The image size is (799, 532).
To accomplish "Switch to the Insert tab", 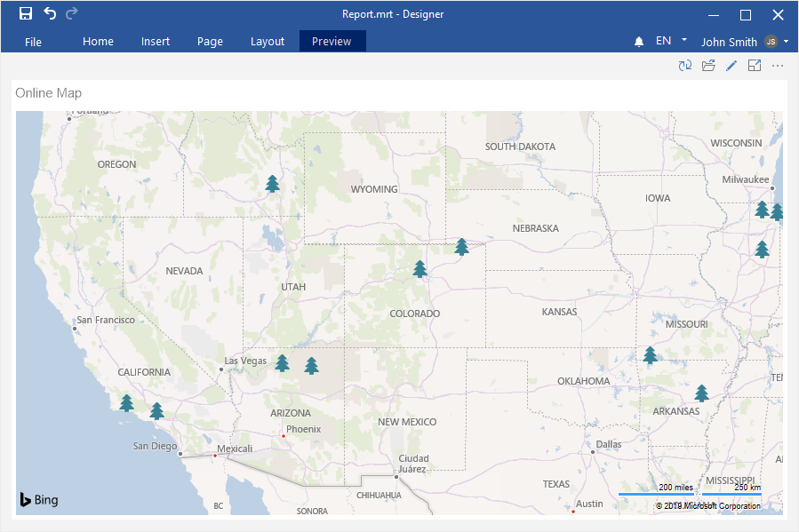I will (x=156, y=42).
